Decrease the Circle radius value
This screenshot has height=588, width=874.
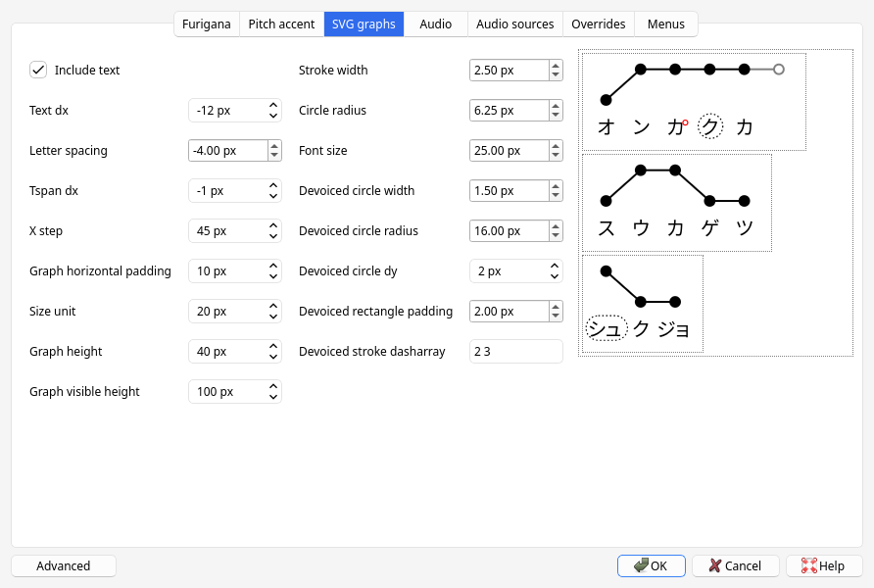point(556,116)
